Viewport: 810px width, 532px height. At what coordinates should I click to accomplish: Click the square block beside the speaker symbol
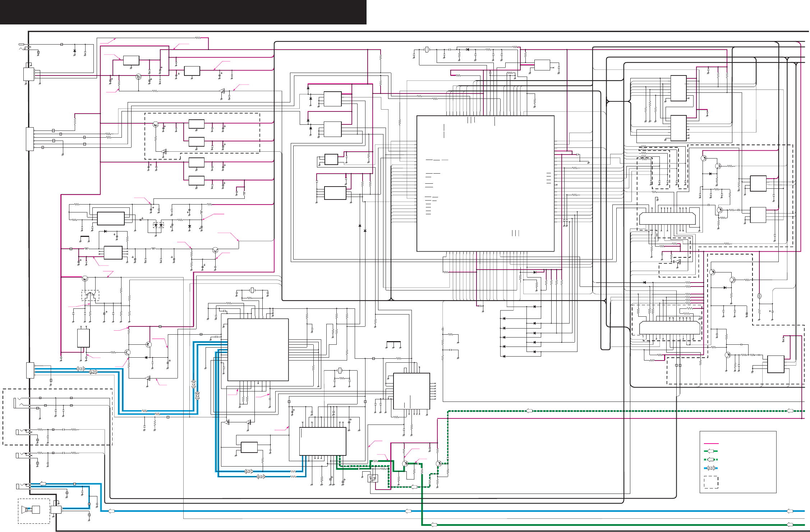click(x=36, y=510)
